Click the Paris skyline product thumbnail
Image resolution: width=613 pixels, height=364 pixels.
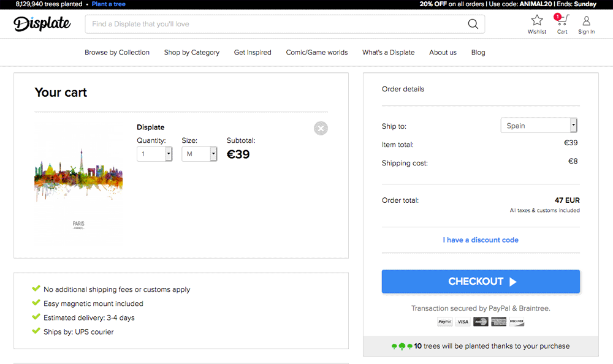coord(78,183)
